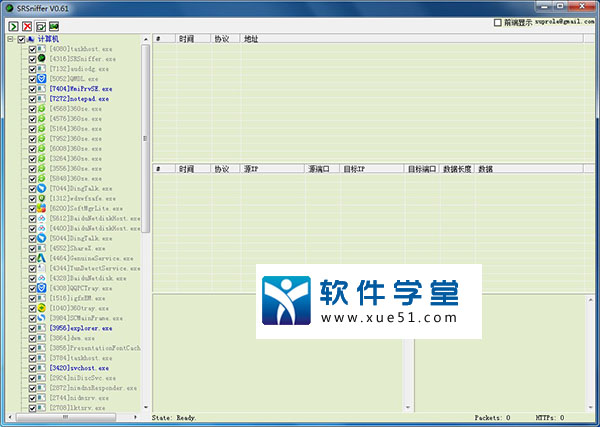Click the 数据长度 column header
This screenshot has height=427, width=600.
click(457, 169)
